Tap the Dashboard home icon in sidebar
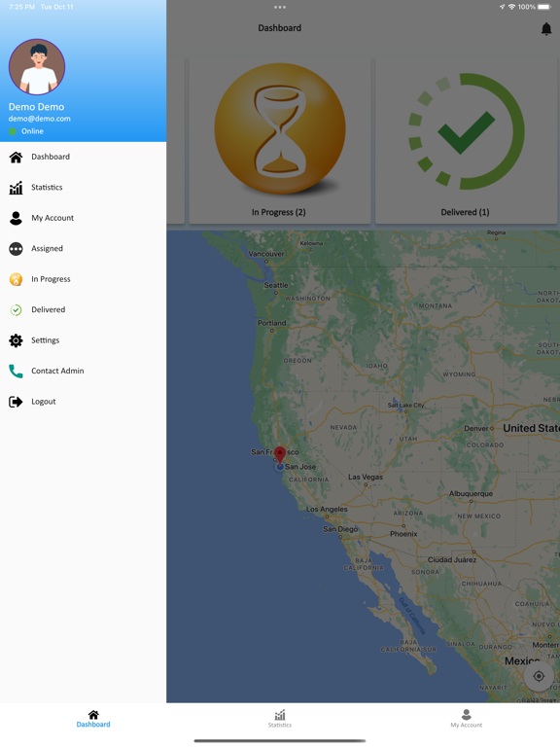560x747 pixels. tap(16, 157)
